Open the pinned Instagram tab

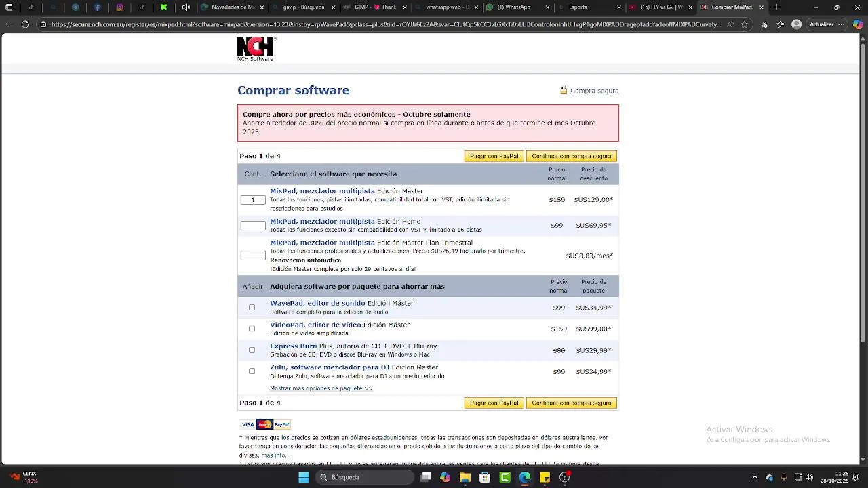[119, 7]
